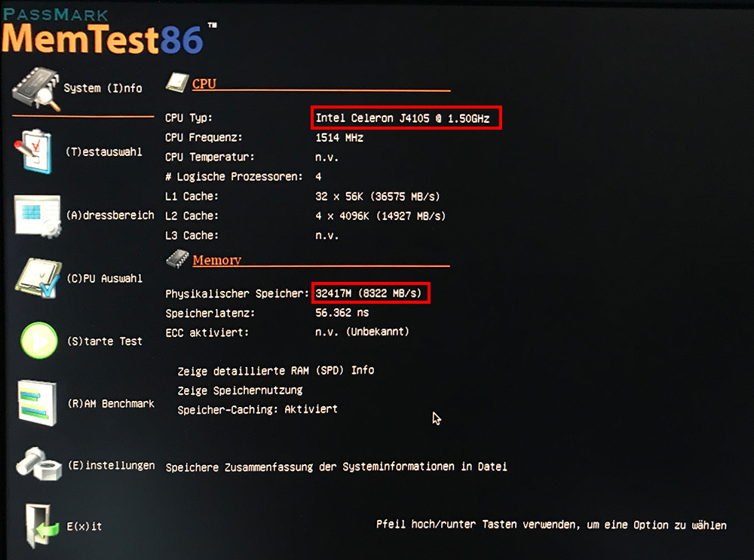The width and height of the screenshot is (754, 560).
Task: Open Zeige detaillierte RAM (SPD) Info
Action: [x=275, y=371]
